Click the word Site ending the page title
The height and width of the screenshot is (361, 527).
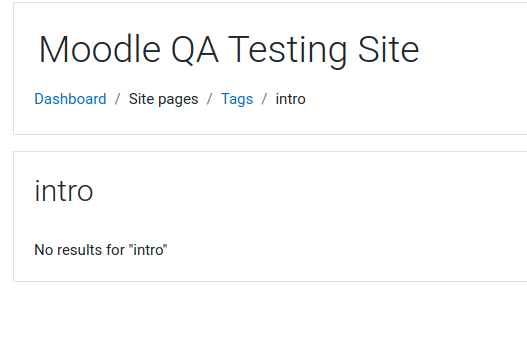[389, 50]
